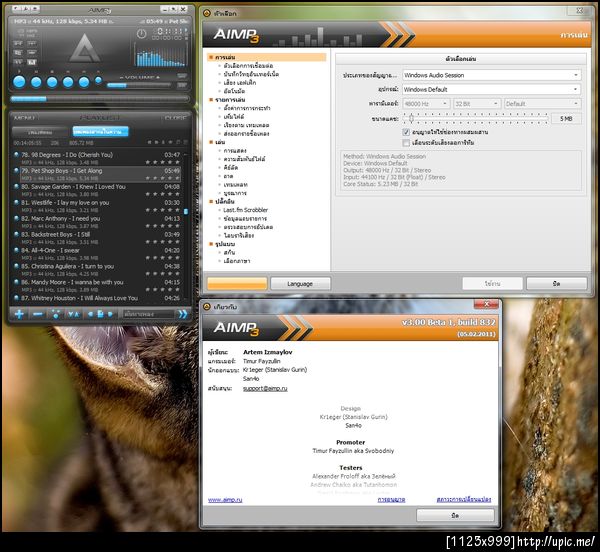Uncheck the checked box under the 5 MB slider
The height and width of the screenshot is (552, 600).
coord(406,132)
